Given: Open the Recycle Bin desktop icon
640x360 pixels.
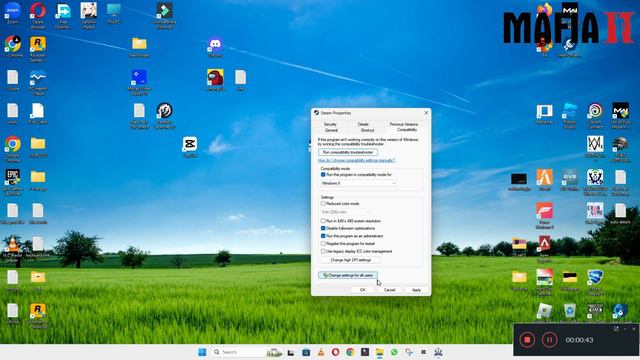Looking at the screenshot, I should coord(569,312).
